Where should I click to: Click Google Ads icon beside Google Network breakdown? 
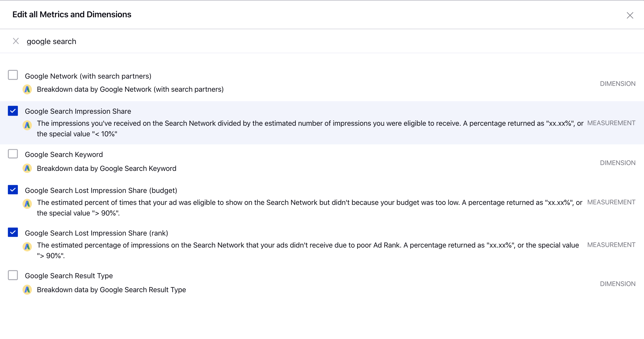27,89
